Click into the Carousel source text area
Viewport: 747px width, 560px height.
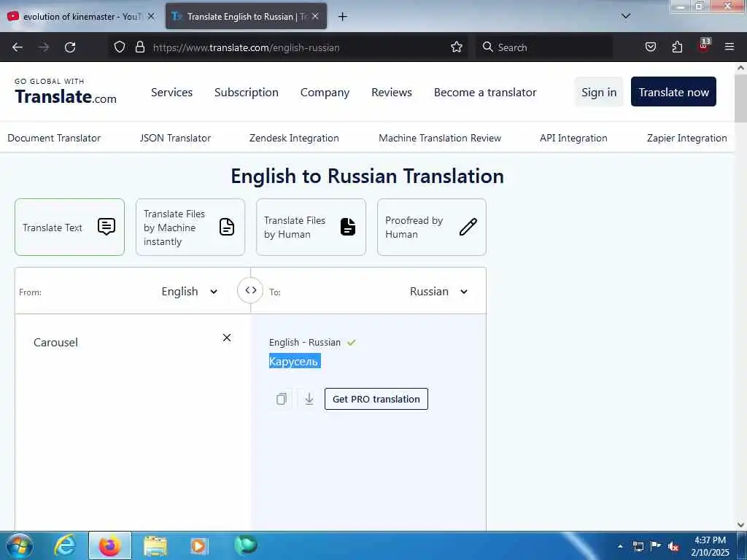(133, 421)
